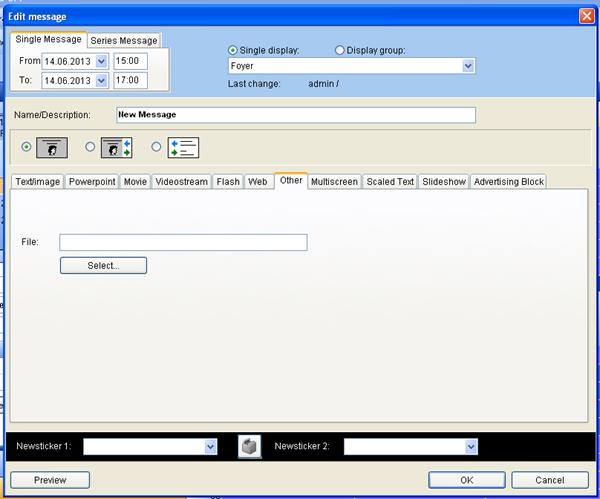Select the Single display radio button
Viewport: 600px width, 499px height.
coord(234,50)
